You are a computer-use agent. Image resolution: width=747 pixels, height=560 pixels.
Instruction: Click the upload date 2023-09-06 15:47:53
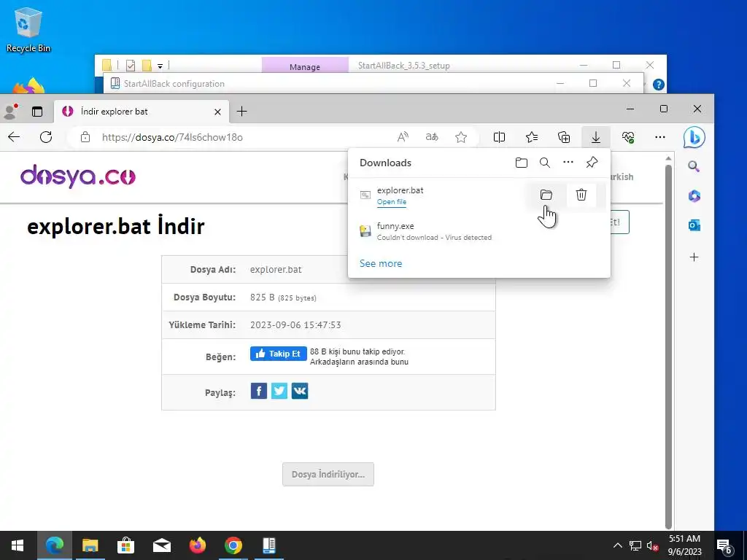click(295, 325)
